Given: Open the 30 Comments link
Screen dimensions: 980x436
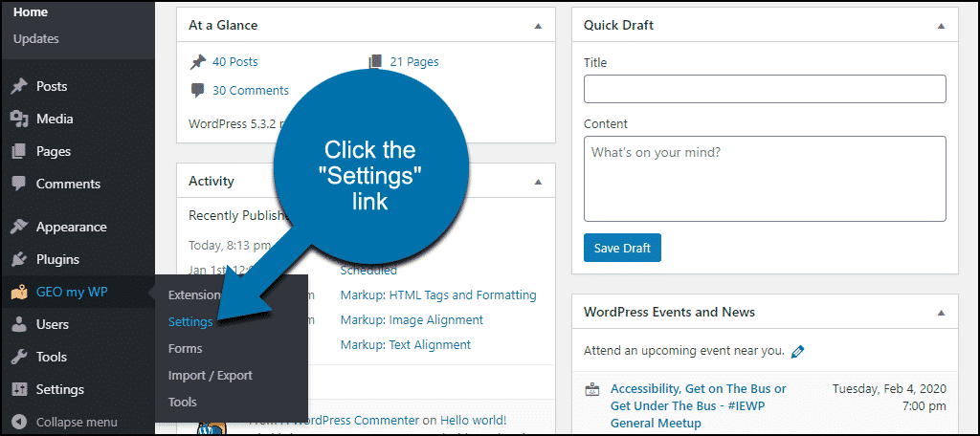Looking at the screenshot, I should click(x=251, y=91).
